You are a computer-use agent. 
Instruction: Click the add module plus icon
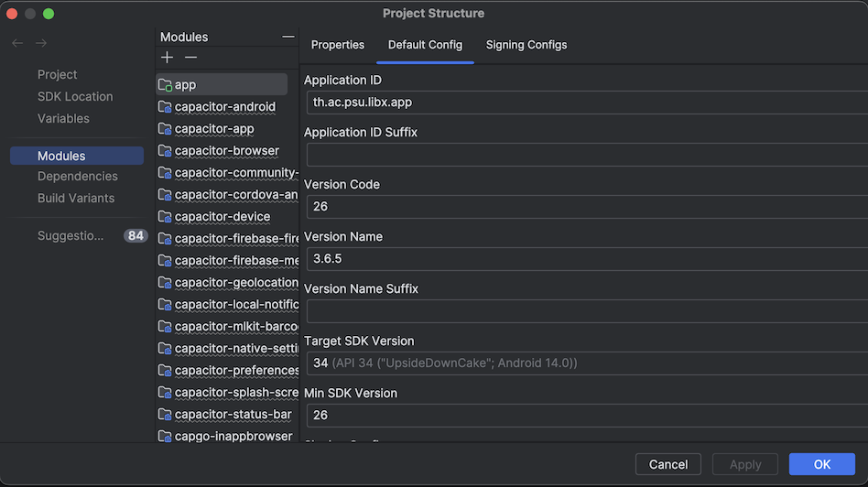pos(167,59)
